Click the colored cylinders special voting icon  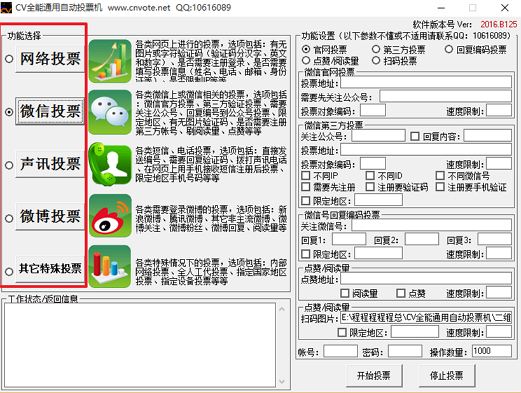tap(110, 266)
